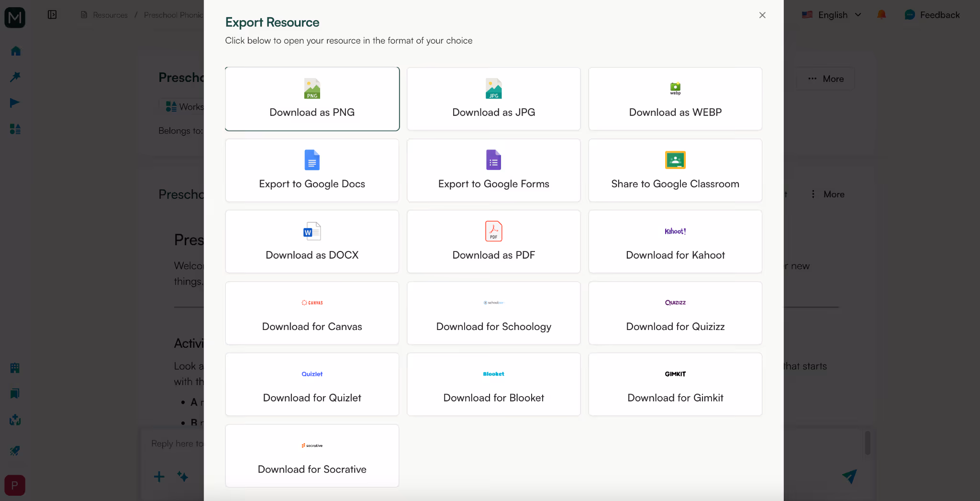Image resolution: width=980 pixels, height=501 pixels.
Task: Open the Home sidebar icon
Action: [x=15, y=51]
